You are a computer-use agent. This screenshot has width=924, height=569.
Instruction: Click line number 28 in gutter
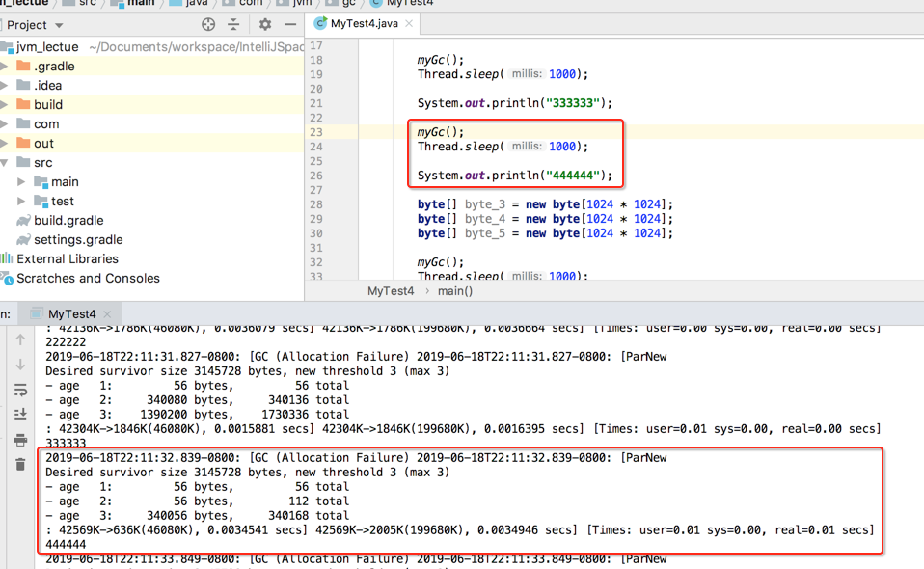pyautogui.click(x=316, y=204)
